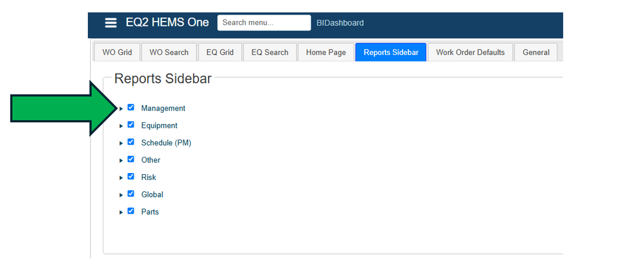Expand the Other report category
644x269 pixels.
pos(121,160)
